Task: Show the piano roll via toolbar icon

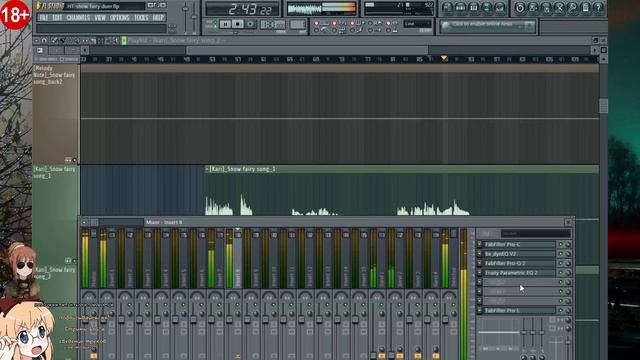Action: coord(473,7)
